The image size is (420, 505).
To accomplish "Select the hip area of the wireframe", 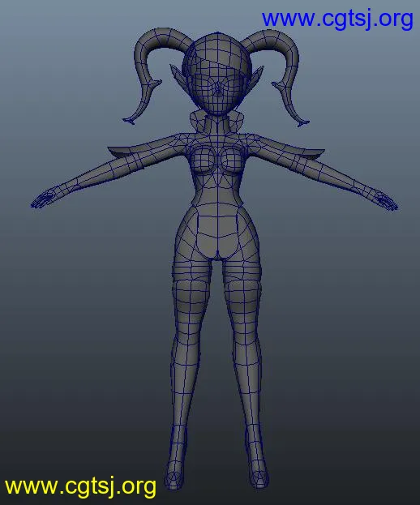I will coord(217,233).
